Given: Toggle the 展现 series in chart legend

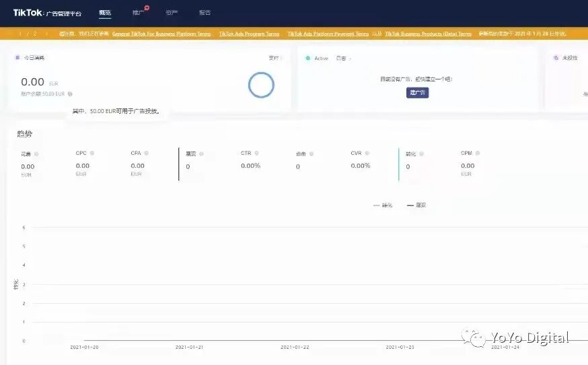Looking at the screenshot, I should 416,205.
